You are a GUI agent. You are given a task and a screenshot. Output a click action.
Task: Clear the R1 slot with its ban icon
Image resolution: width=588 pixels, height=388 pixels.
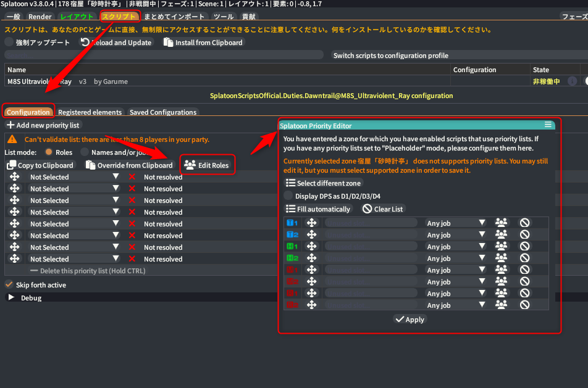coord(524,293)
